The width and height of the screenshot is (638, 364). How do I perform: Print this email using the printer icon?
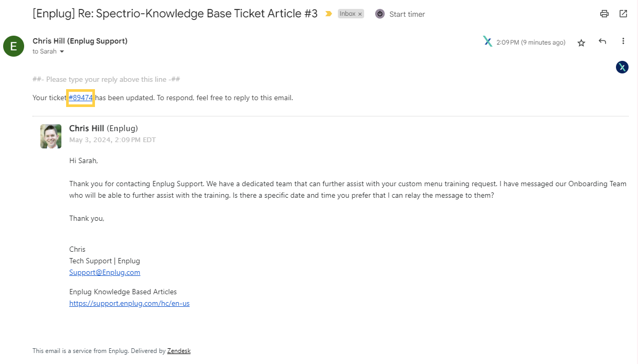[604, 14]
